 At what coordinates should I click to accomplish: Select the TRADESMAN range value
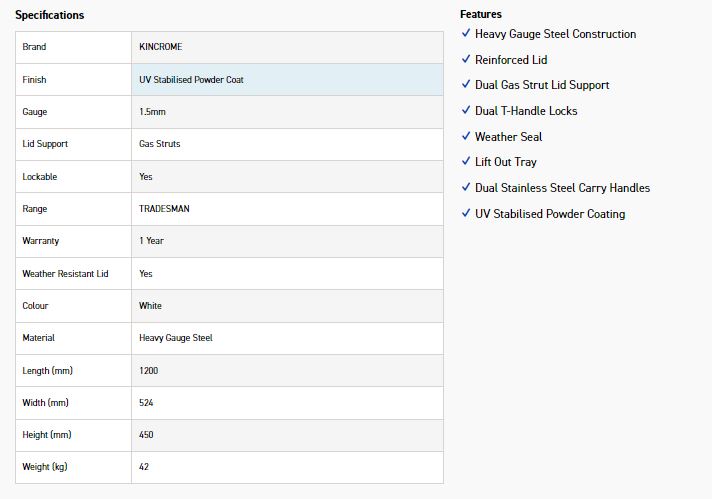click(x=164, y=209)
